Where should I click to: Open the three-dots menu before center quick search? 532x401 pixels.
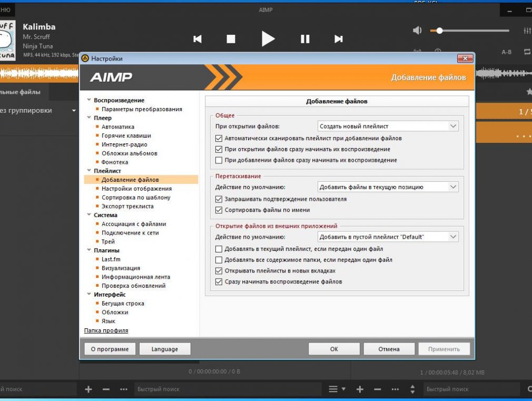[124, 389]
